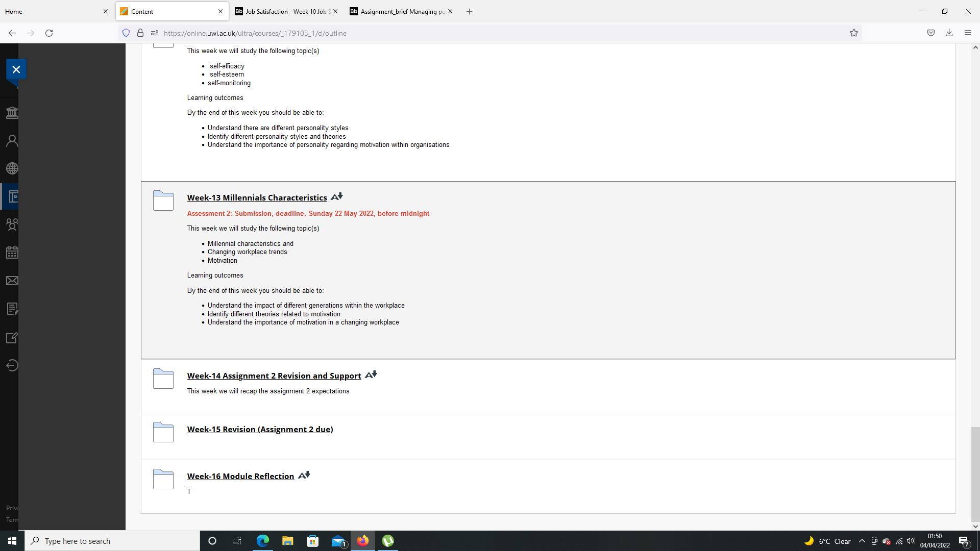Open Mail app from taskbar

point(338,541)
